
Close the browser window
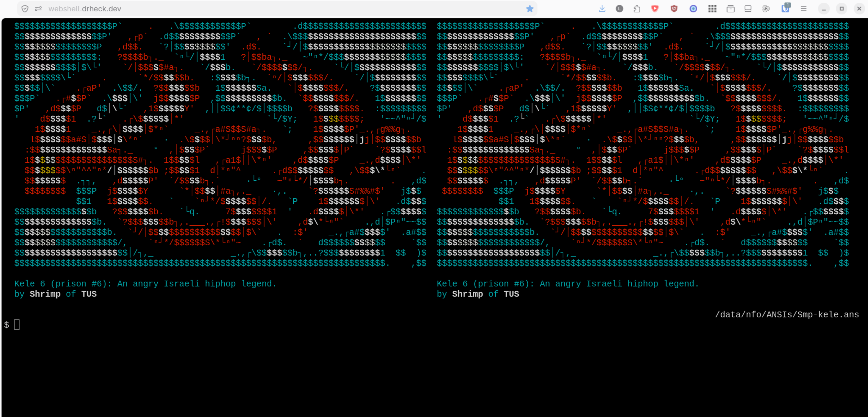[859, 9]
